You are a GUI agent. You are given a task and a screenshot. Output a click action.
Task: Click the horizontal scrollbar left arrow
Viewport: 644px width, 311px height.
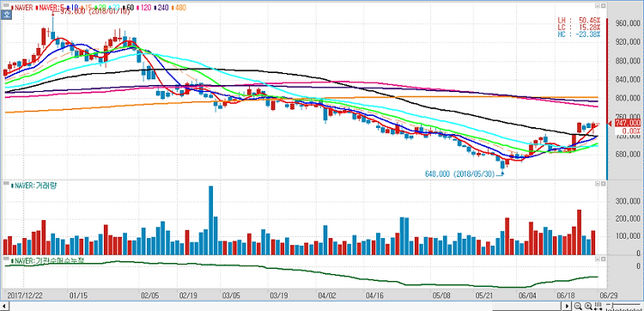(5, 307)
